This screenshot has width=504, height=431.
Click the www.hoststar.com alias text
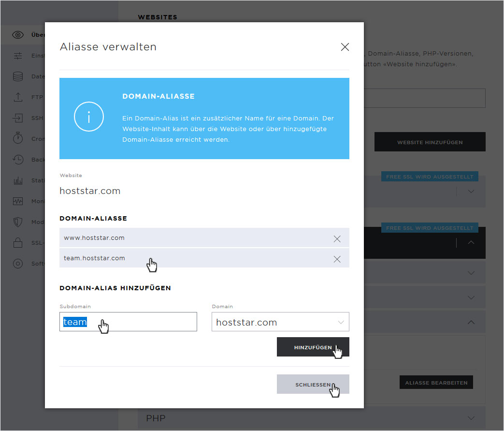coord(94,238)
